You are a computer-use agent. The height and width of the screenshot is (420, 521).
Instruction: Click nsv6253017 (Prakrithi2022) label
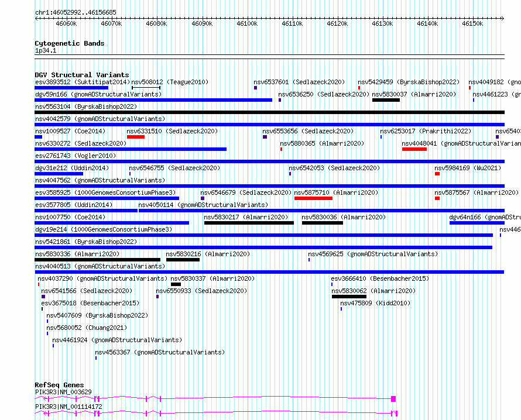(x=426, y=131)
